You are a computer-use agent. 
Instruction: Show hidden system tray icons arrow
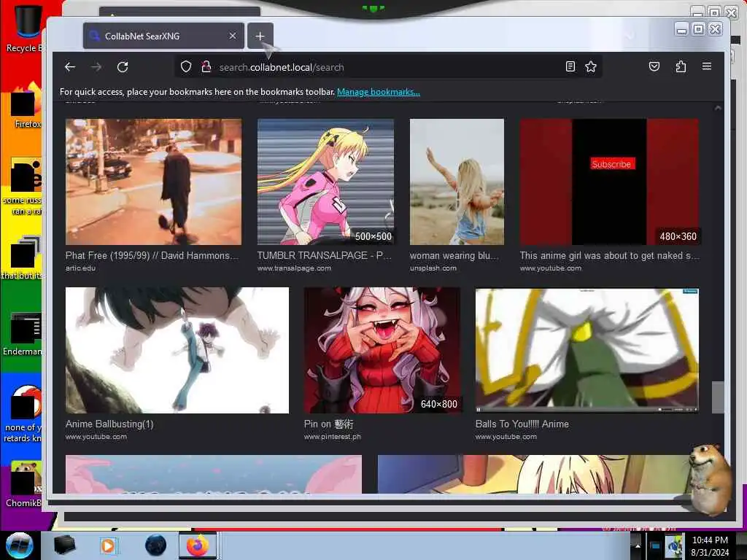coord(638,546)
